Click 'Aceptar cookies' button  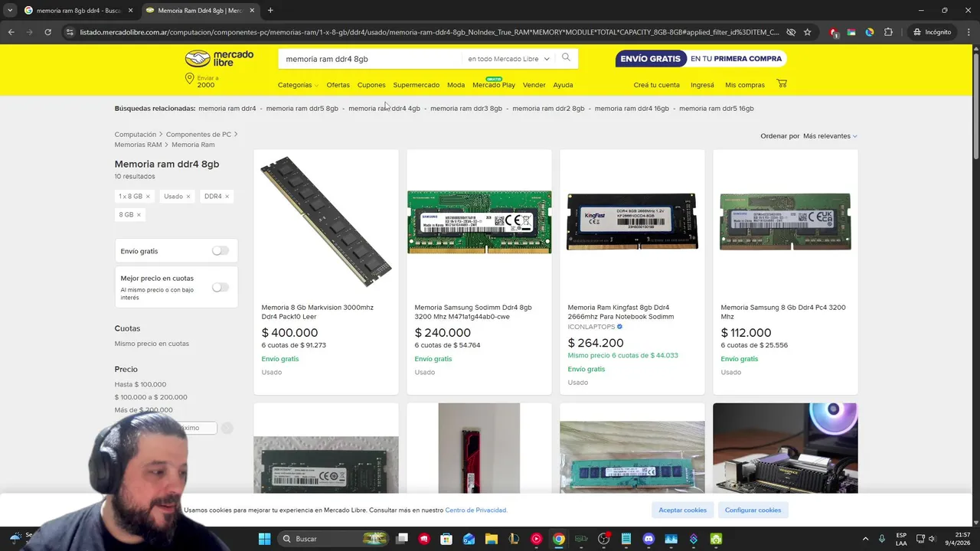(x=683, y=510)
